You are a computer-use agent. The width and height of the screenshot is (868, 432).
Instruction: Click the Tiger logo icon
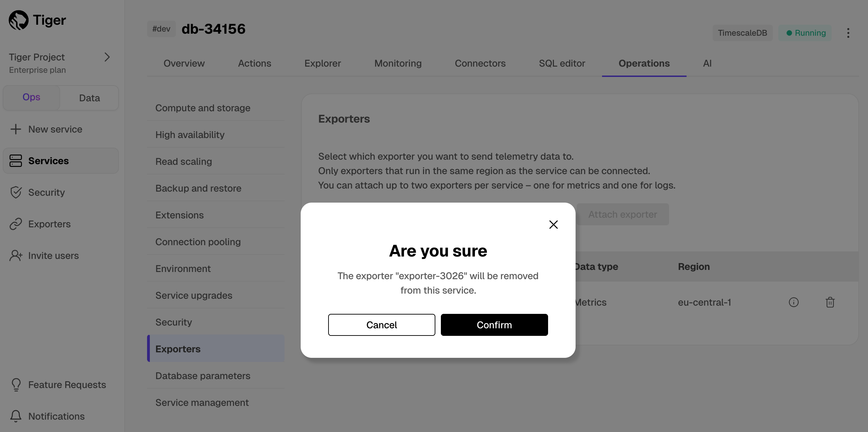click(x=19, y=20)
